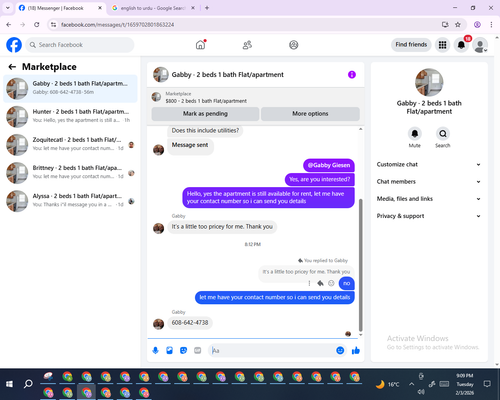Click the chat header title Gabby
The height and width of the screenshot is (400, 500).
pos(227,75)
